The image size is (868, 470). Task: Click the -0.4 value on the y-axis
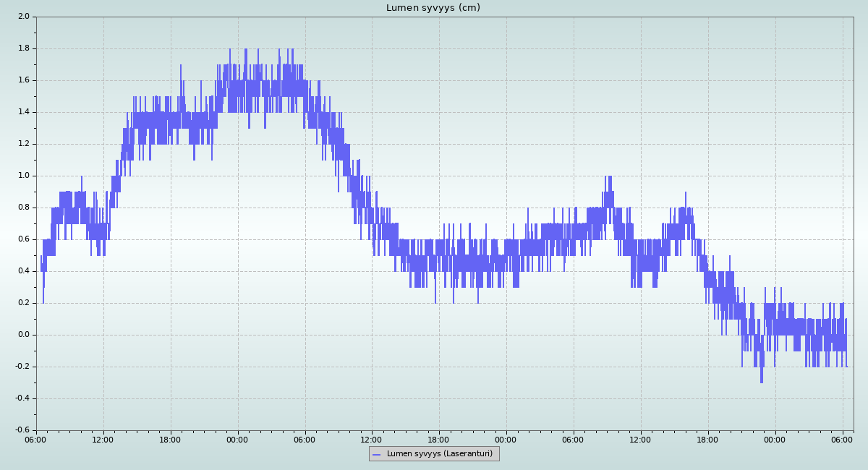(x=22, y=398)
